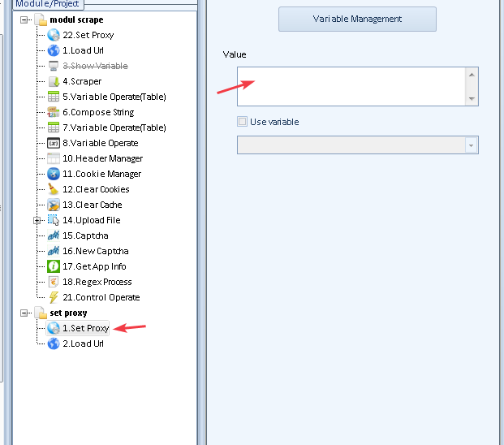
Task: Click the Control Operate lightning icon
Action: click(54, 297)
